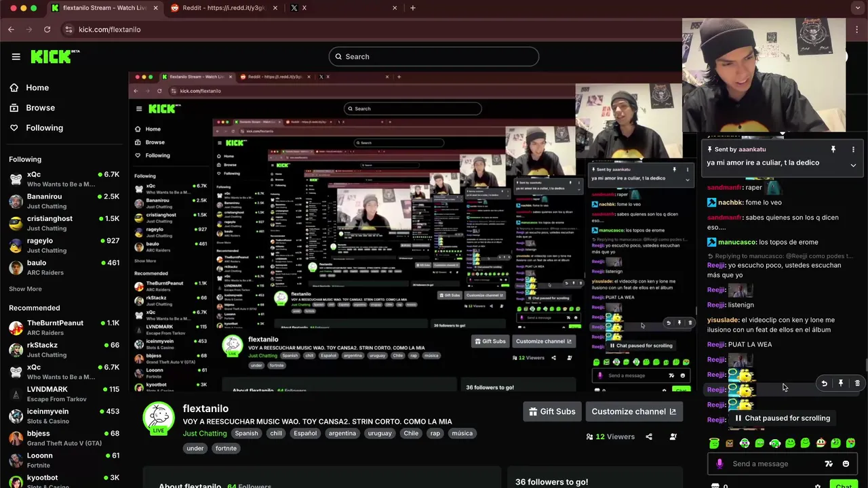Expand the pinned message chevron
The height and width of the screenshot is (488, 868).
[853, 165]
